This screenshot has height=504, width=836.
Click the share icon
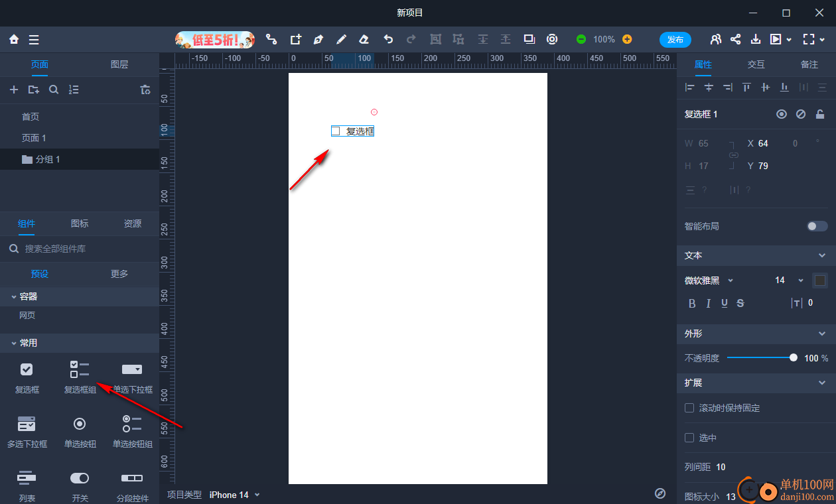(x=735, y=40)
